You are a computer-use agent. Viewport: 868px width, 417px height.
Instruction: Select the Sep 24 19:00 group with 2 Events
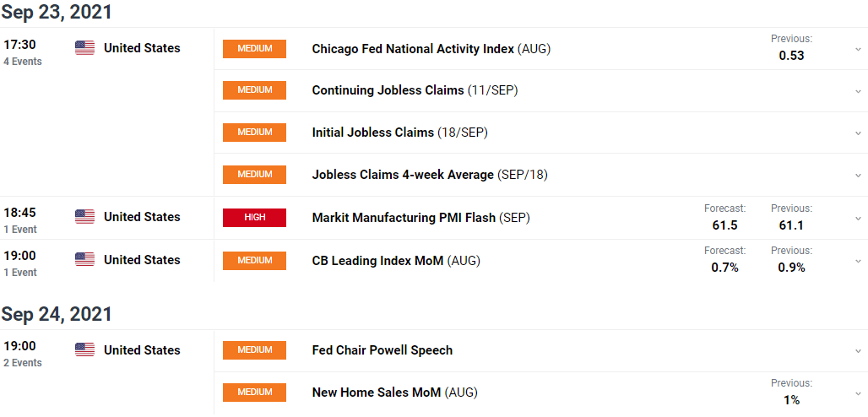tap(23, 354)
